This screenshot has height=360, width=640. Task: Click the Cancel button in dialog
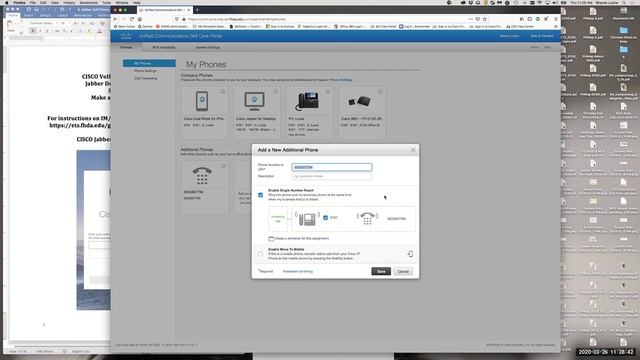pyautogui.click(x=403, y=271)
